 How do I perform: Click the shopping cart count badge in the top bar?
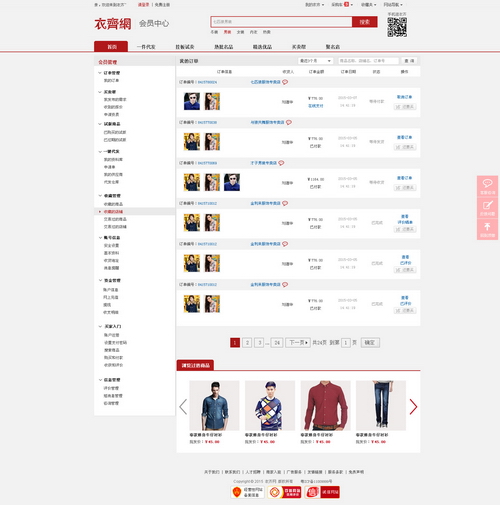(x=347, y=5)
